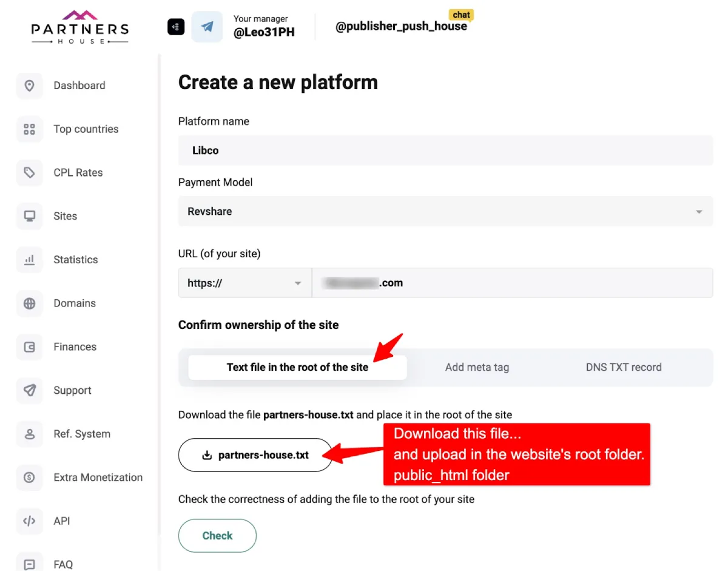Image resolution: width=728 pixels, height=571 pixels.
Task: Click the Extra Monetization dollar icon
Action: (29, 478)
